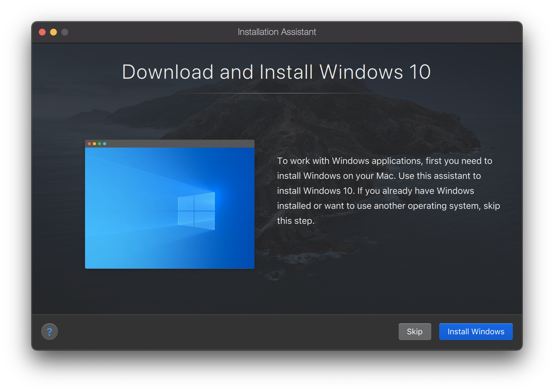554x392 pixels.
Task: Close the Installation Assistant window
Action: (x=42, y=32)
